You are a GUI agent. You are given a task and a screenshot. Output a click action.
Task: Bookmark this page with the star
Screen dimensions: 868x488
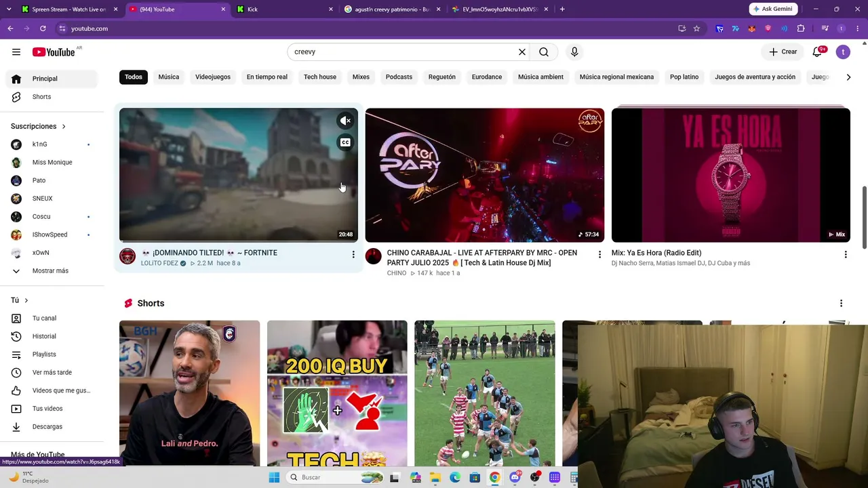pyautogui.click(x=696, y=28)
